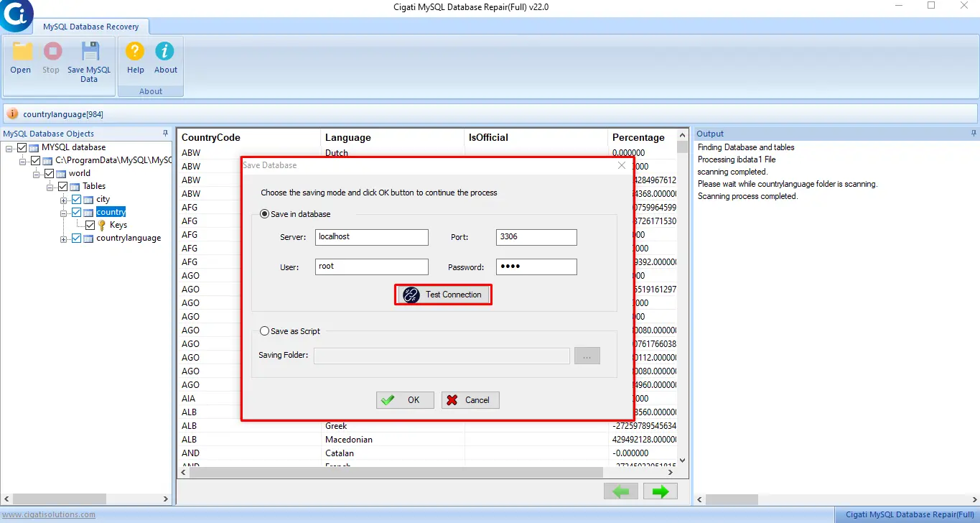
Task: Click the Server input field with localhost
Action: (x=372, y=237)
